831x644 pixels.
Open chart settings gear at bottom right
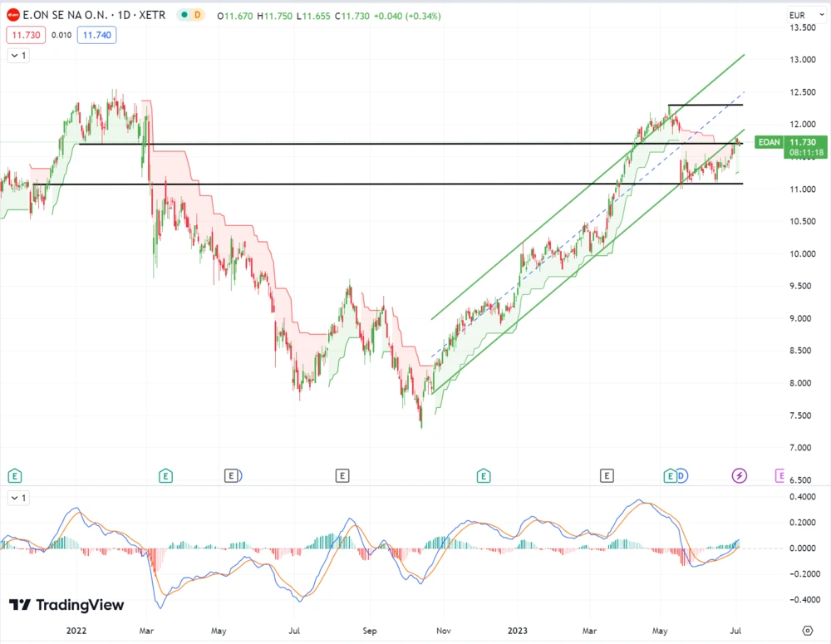(808, 629)
